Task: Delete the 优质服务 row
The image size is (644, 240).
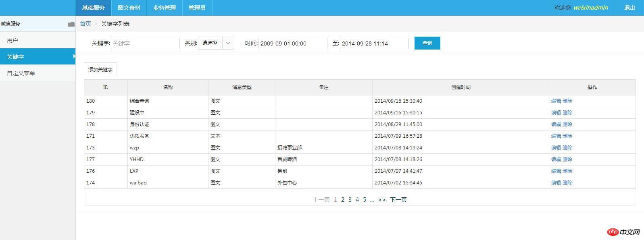Action: 567,136
